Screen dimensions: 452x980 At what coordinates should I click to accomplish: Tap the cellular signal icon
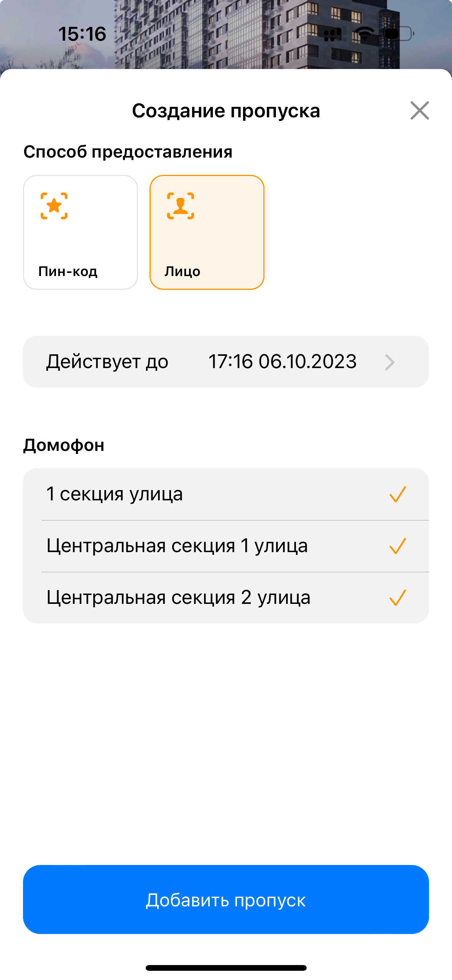tap(334, 34)
